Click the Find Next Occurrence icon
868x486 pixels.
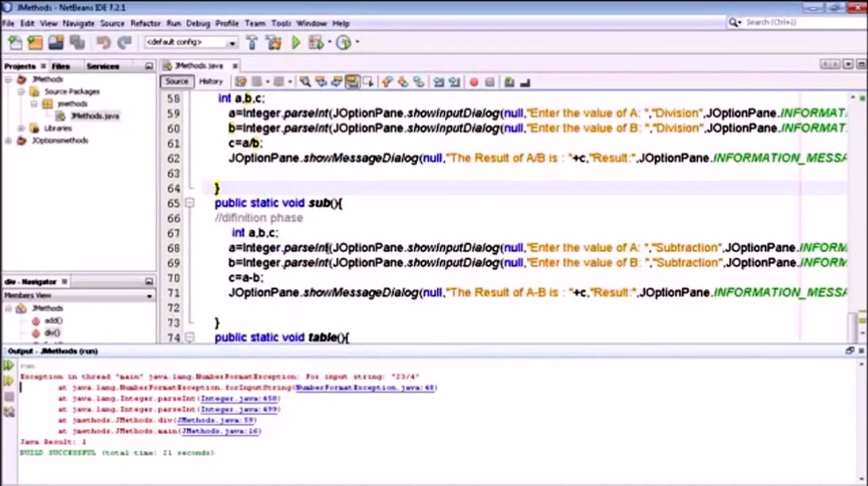pos(337,82)
